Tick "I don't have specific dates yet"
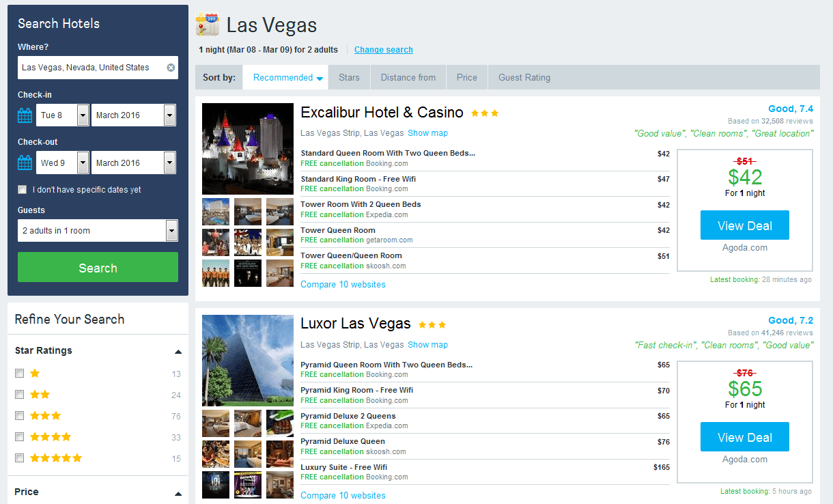This screenshot has height=504, width=833. click(x=23, y=190)
